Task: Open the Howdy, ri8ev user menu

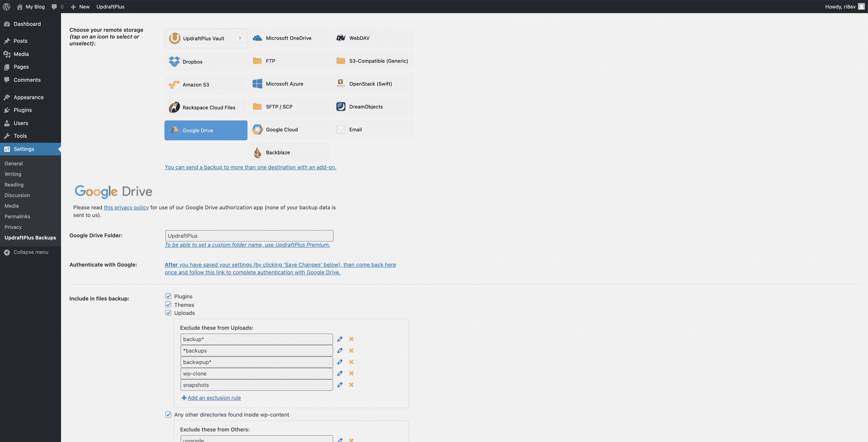Action: 845,6
